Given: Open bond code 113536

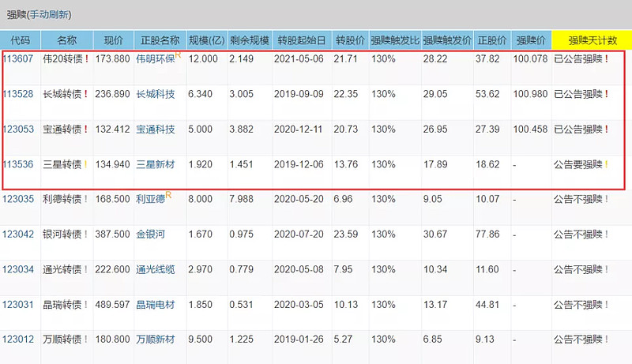Looking at the screenshot, I should coord(17,164).
